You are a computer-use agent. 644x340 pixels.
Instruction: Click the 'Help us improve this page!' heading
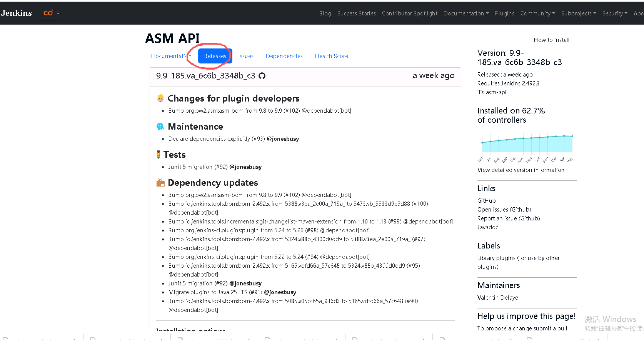526,316
